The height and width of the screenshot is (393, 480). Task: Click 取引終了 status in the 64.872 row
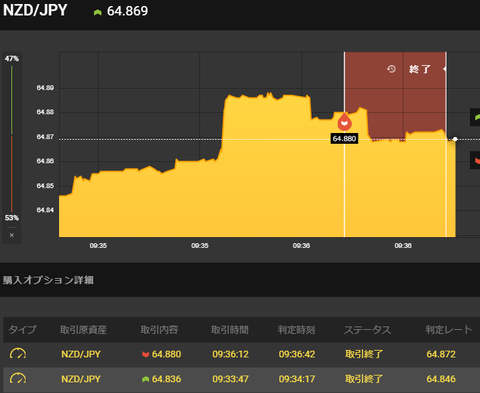(364, 354)
